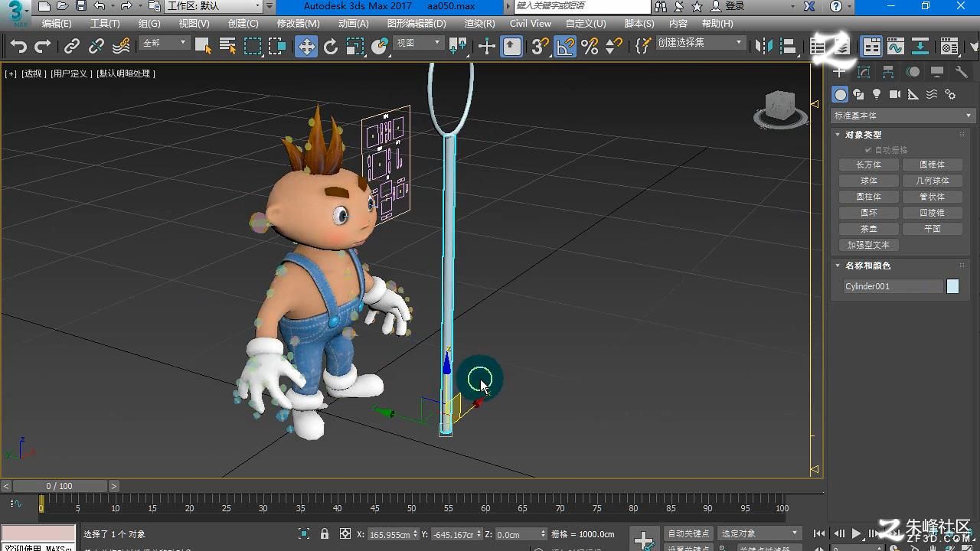Open the reference coordinate system 视图 dropdown
The image size is (980, 551).
tap(418, 43)
